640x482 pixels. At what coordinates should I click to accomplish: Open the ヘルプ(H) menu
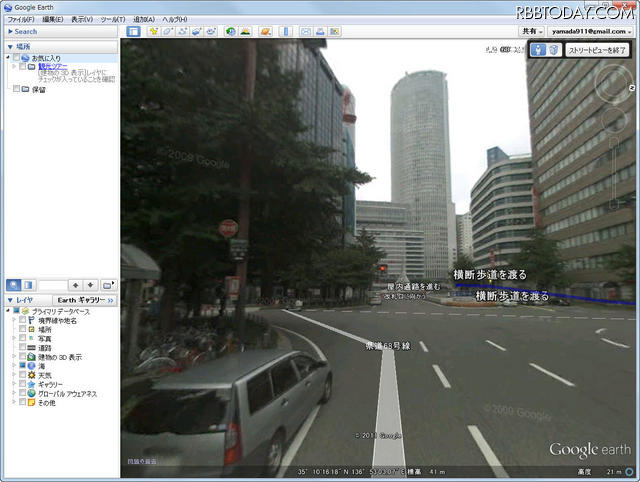click(175, 19)
